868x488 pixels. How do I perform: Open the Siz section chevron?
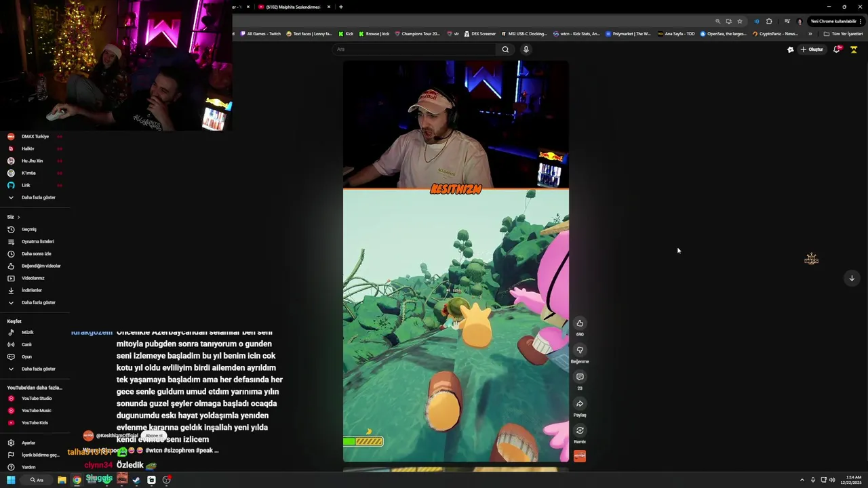coord(18,217)
